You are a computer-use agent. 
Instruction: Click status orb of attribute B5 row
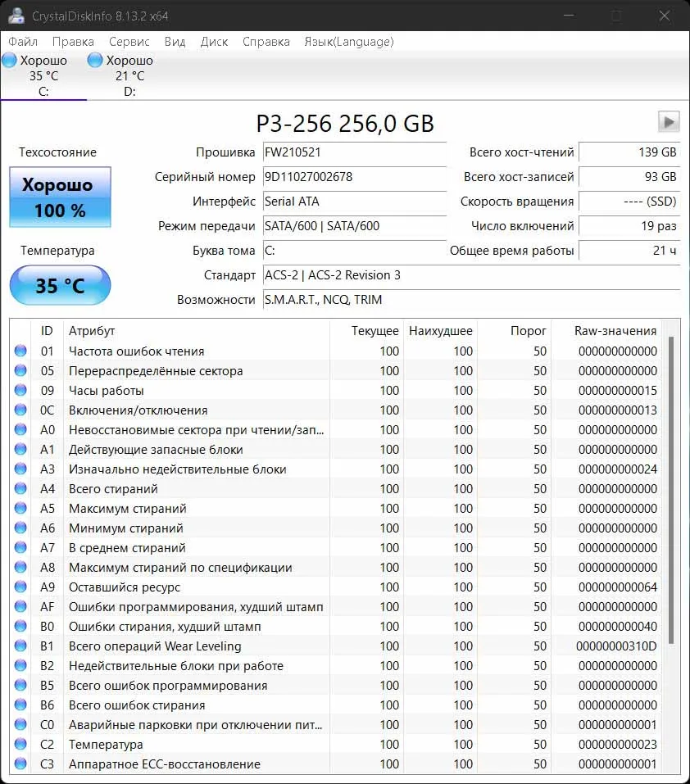coord(20,685)
